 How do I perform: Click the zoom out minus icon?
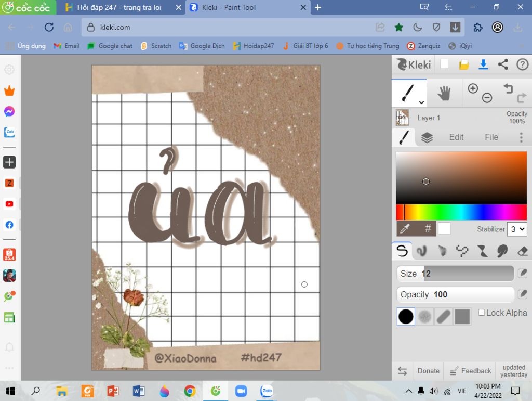click(x=487, y=98)
